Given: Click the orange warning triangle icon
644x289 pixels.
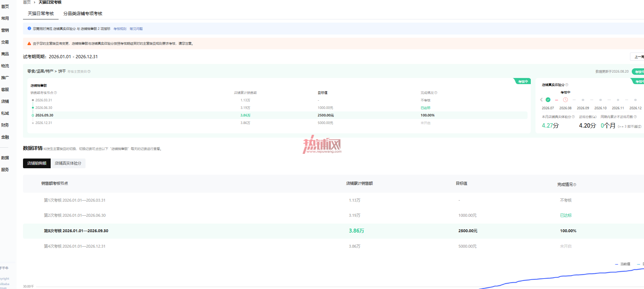Looking at the screenshot, I should pos(29,43).
